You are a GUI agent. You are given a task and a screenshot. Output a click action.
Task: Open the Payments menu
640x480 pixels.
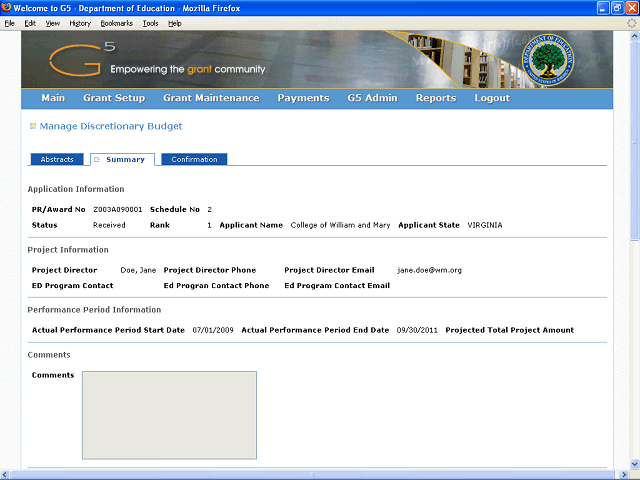coord(303,98)
